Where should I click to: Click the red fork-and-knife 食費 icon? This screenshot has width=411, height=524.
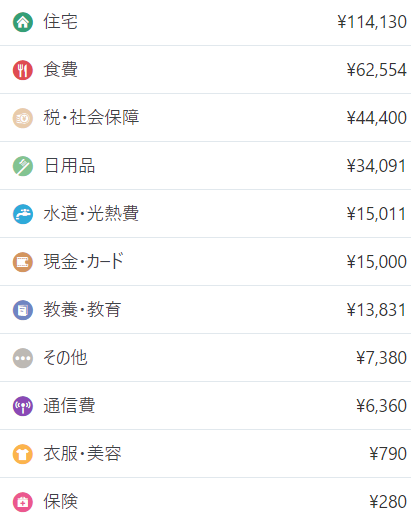(23, 70)
